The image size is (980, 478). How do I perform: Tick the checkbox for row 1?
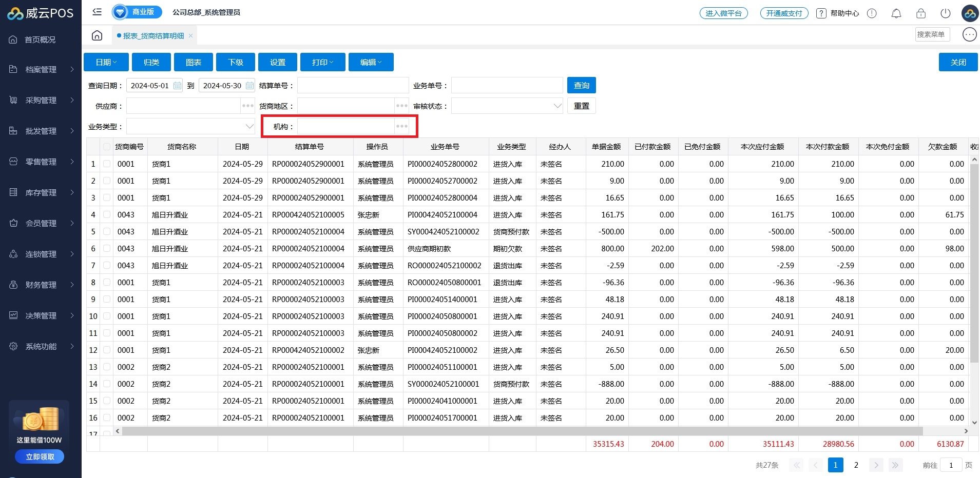pos(107,164)
